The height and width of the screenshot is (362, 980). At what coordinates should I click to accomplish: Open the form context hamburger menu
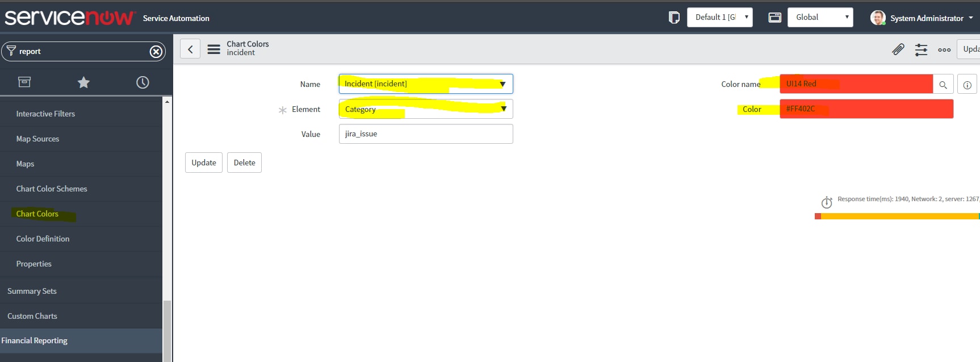point(213,49)
